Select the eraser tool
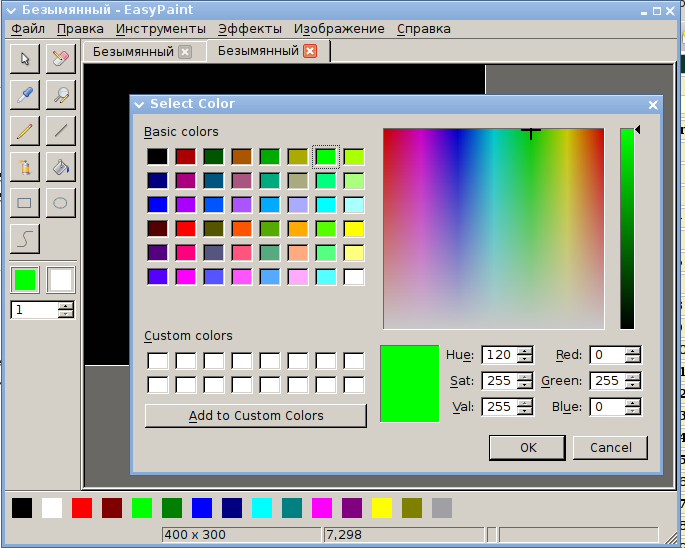 pos(61,59)
